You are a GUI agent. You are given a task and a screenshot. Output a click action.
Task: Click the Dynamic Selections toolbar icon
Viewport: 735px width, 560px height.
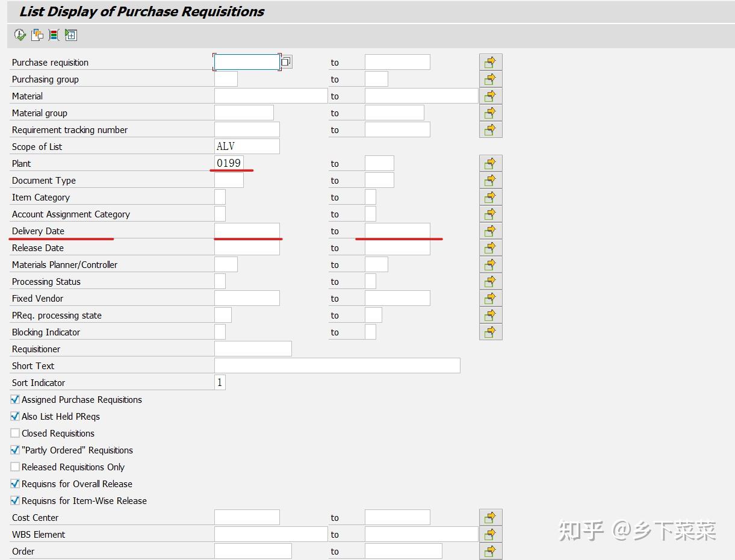[x=70, y=36]
